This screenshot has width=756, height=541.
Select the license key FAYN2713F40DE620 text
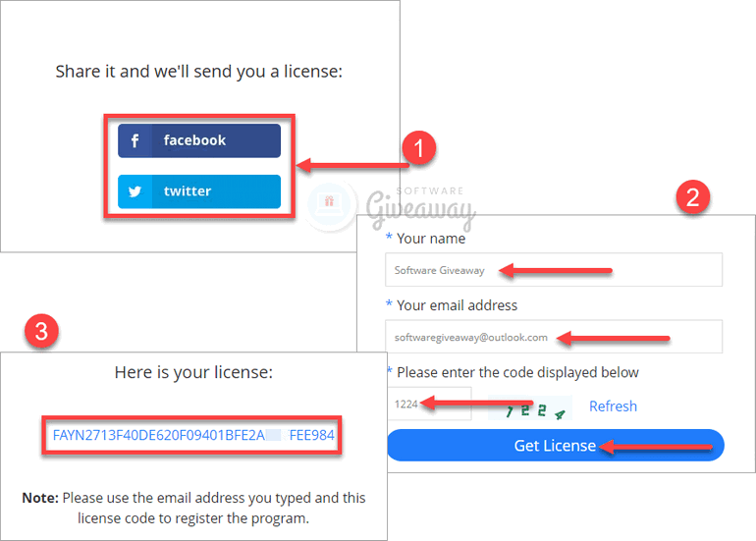[192, 435]
